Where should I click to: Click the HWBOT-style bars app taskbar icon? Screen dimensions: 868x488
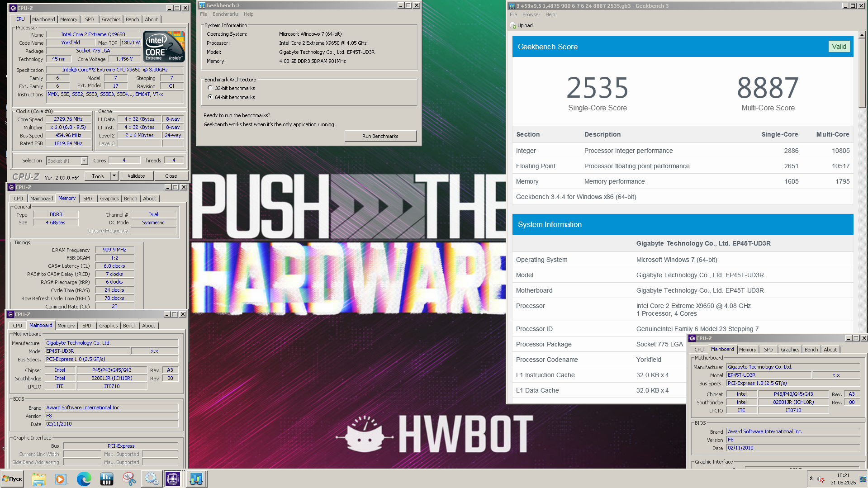coord(106,479)
